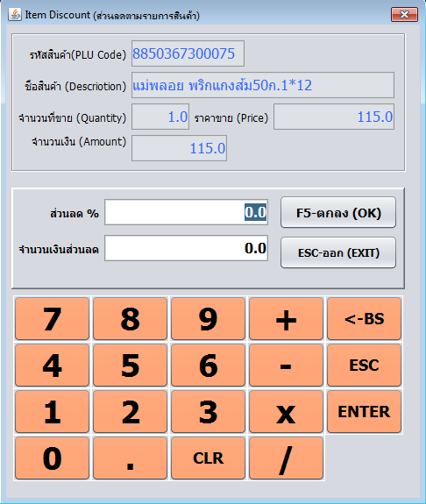Image resolution: width=426 pixels, height=504 pixels.
Task: Tap keypad digit 8
Action: 131,318
